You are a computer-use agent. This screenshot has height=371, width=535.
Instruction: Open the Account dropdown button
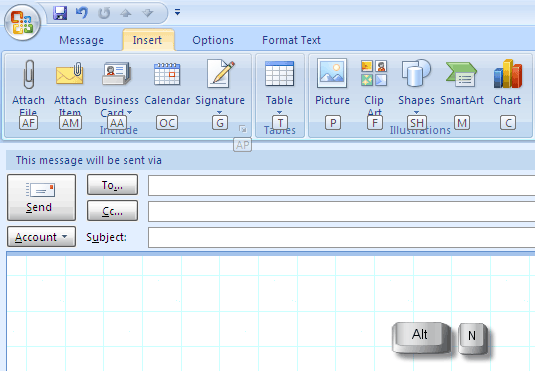click(41, 237)
